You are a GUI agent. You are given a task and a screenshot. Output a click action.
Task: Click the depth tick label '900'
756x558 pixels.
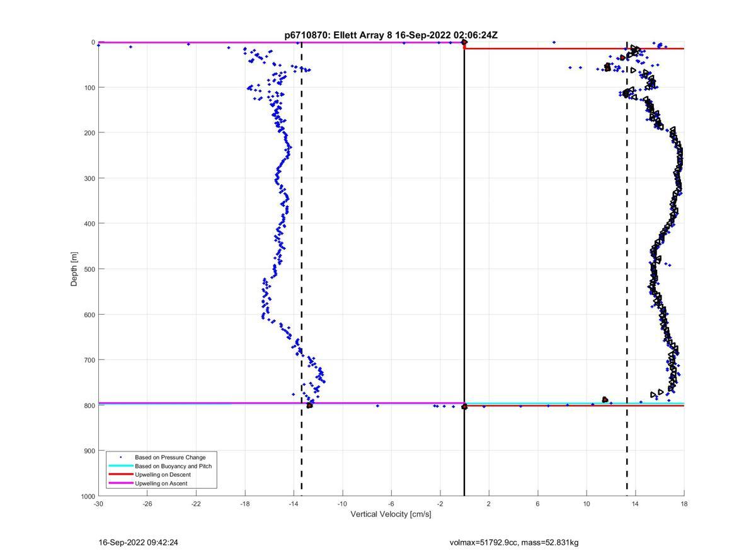[89, 451]
